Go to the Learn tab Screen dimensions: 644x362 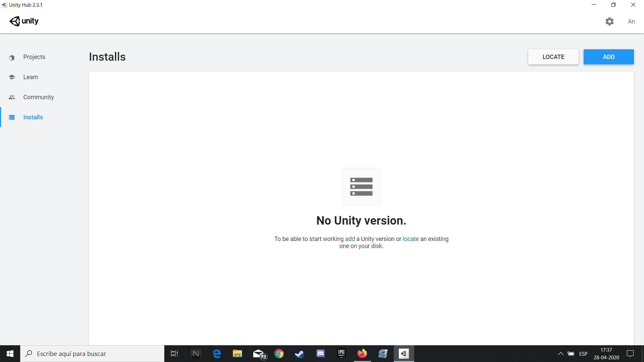click(x=31, y=77)
